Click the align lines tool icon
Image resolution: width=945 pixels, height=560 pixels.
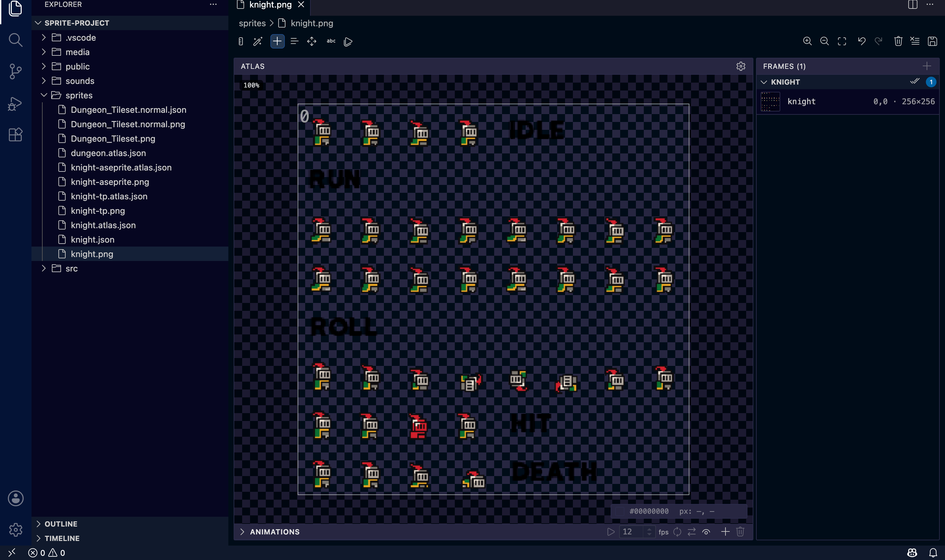294,42
